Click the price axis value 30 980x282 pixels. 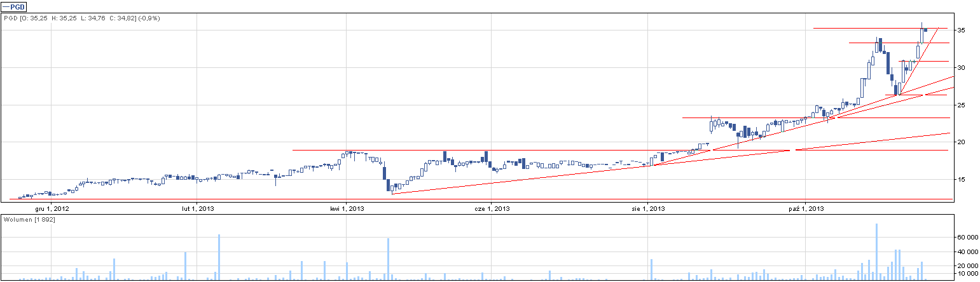(962, 68)
